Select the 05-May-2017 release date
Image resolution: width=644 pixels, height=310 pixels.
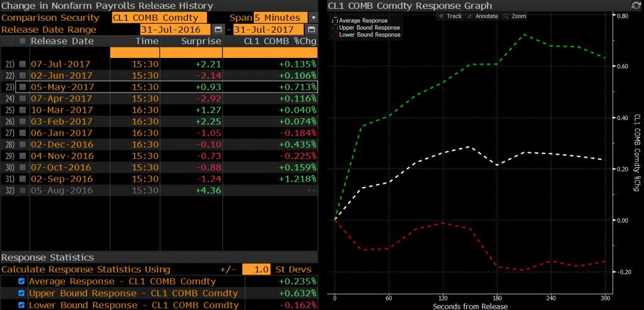(x=62, y=87)
